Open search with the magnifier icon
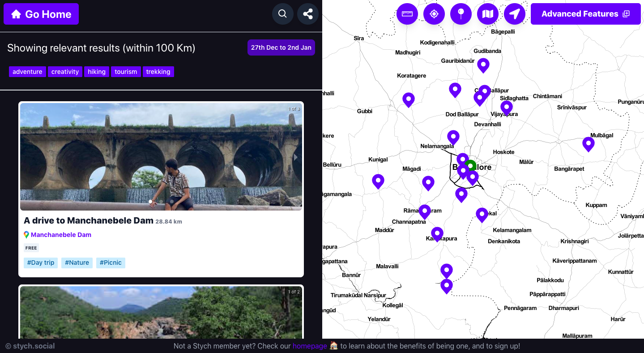Screen dimensions: 644x353 pyautogui.click(x=283, y=14)
